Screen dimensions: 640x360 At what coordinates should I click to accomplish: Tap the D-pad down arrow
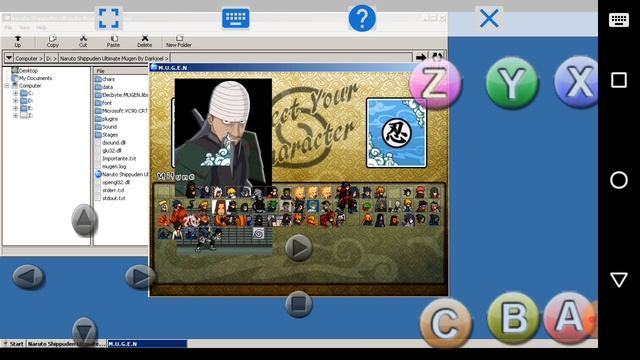(x=84, y=331)
